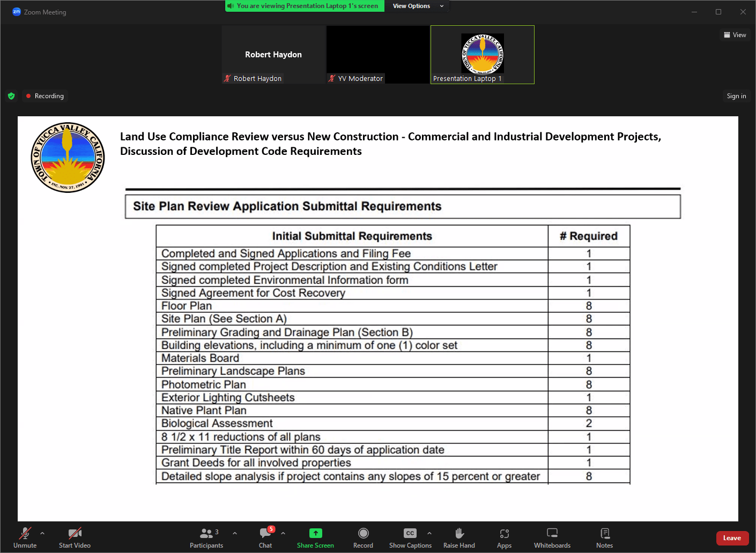The width and height of the screenshot is (756, 553).
Task: Select the YV Moderator video tile
Action: tap(378, 55)
